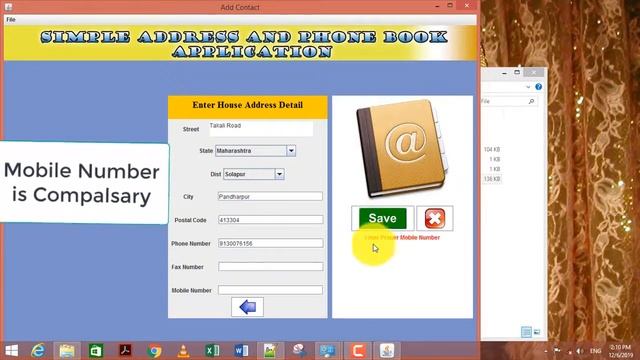Switch Explorer to large icons view
The width and height of the screenshot is (640, 360).
(537, 332)
